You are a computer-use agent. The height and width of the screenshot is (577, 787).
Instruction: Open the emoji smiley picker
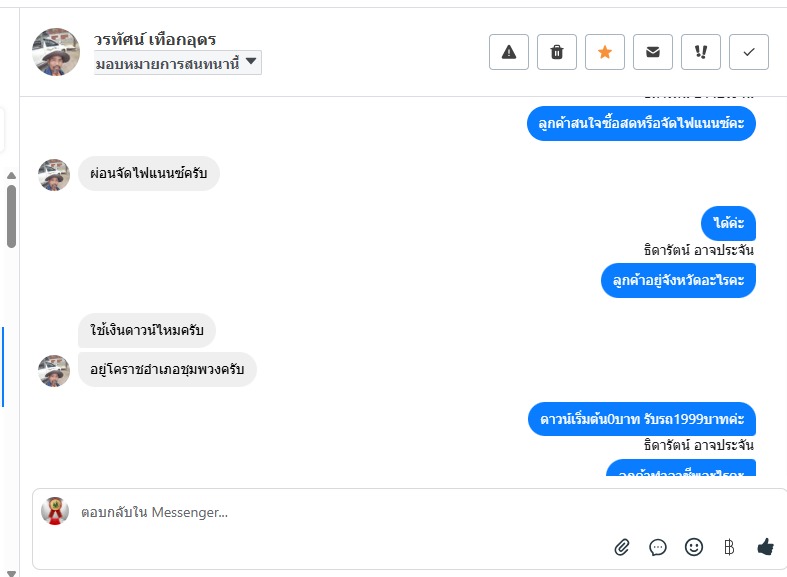click(x=694, y=547)
